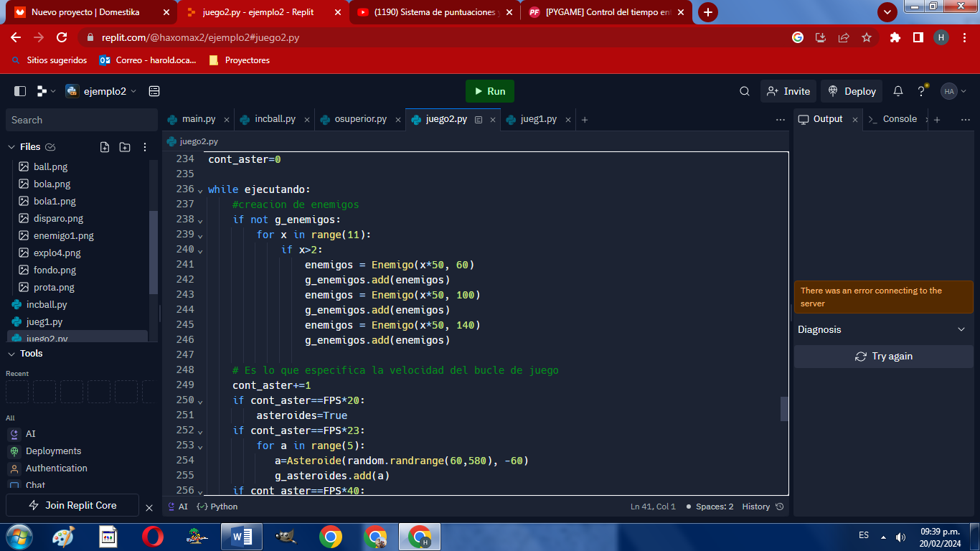
Task: Click the Invite button
Action: point(788,91)
